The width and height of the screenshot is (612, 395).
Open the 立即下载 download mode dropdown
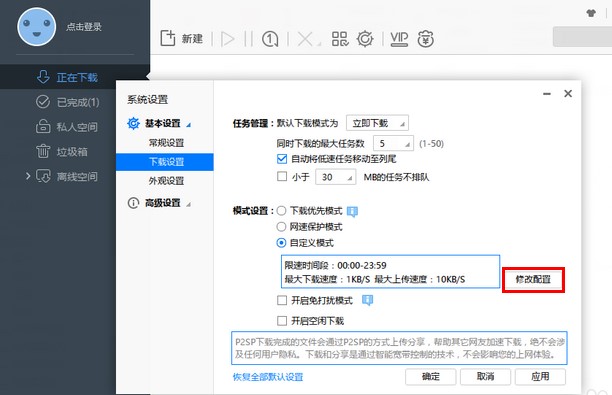pyautogui.click(x=377, y=123)
